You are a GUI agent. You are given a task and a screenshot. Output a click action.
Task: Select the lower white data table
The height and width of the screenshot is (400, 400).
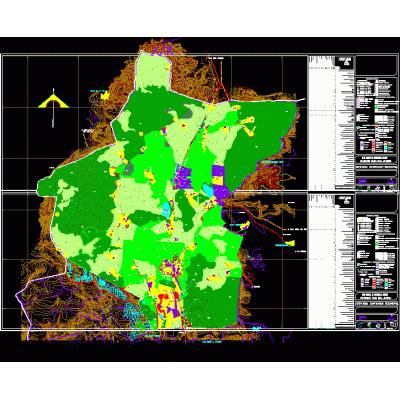coord(331,261)
